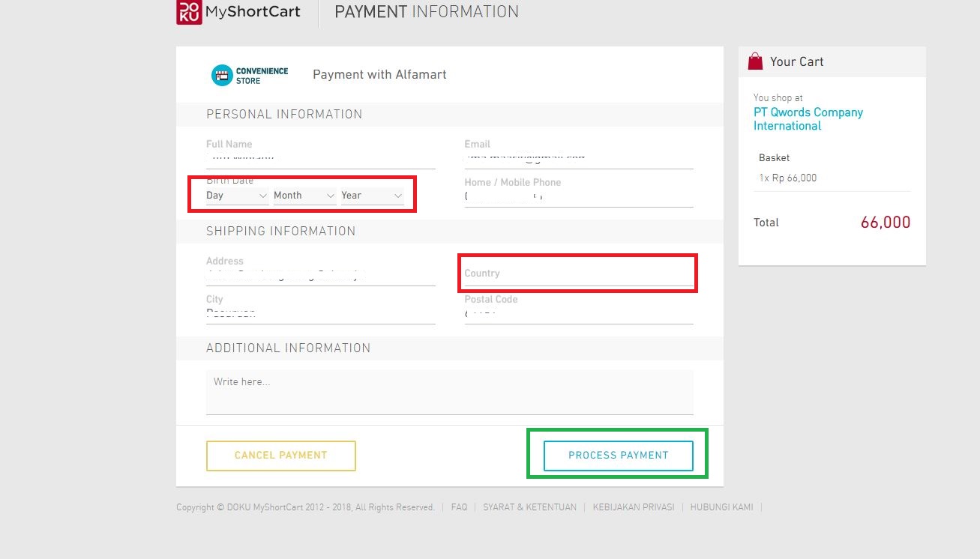Click the Email input field
This screenshot has height=559, width=980.
578,158
